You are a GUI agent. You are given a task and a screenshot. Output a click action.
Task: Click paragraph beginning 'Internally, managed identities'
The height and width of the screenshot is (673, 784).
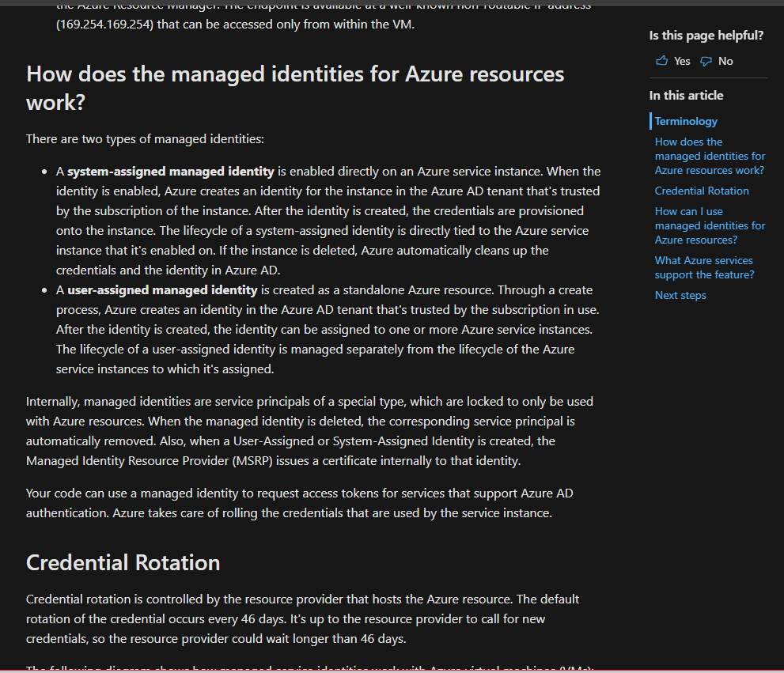[x=309, y=431]
